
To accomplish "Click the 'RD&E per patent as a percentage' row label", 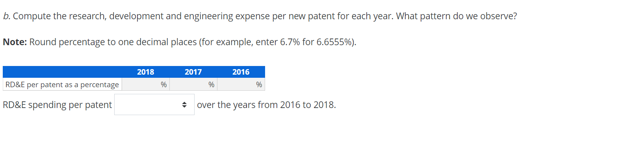I will point(62,84).
